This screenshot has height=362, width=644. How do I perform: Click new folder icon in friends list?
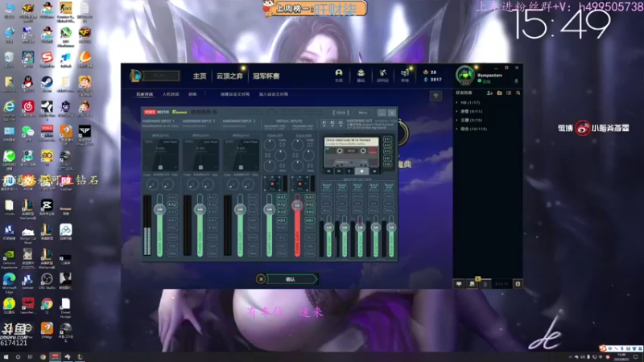point(499,93)
